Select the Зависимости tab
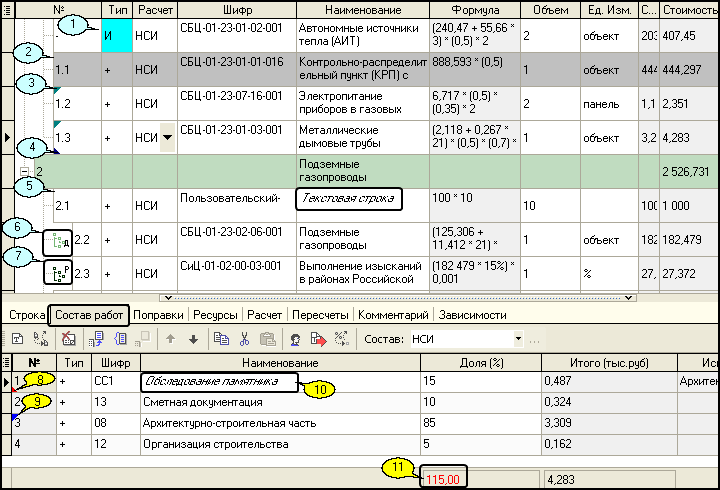720x490 pixels. (473, 315)
